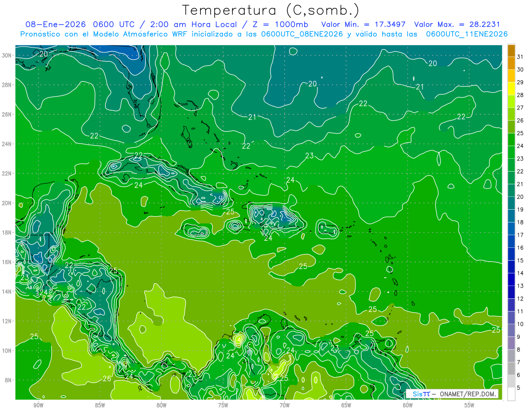This screenshot has width=532, height=411.
Task: Click the 'Valor Min. = 17.3497' value
Action: (x=364, y=24)
